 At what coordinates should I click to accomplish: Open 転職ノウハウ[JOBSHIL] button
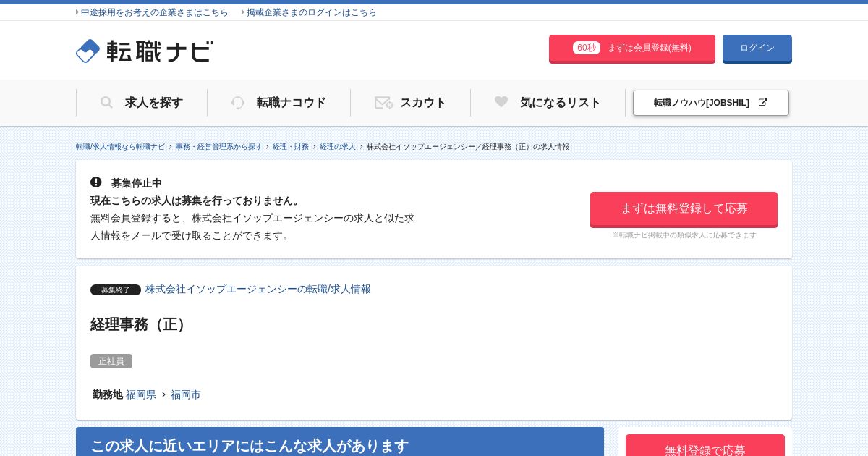711,103
